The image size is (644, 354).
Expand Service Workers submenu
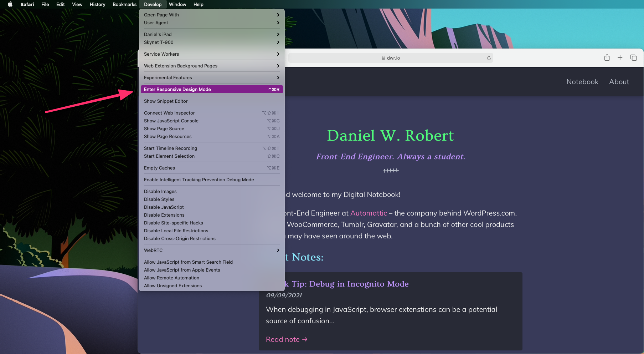[x=212, y=54]
